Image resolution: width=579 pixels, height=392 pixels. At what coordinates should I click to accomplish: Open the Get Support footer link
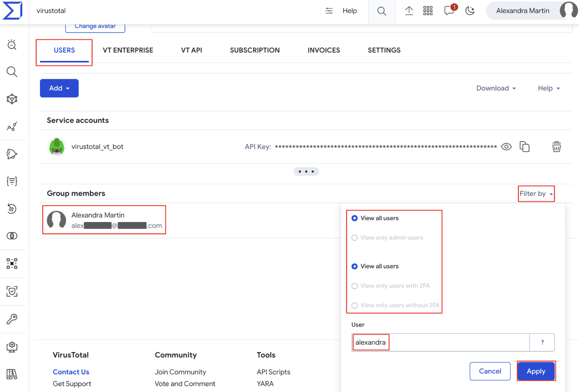coord(72,384)
